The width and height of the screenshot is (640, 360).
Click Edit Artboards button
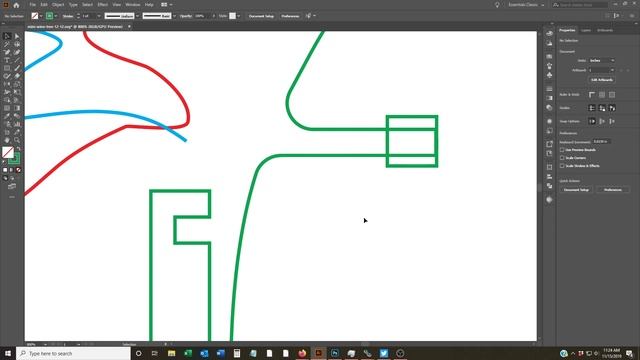point(602,80)
